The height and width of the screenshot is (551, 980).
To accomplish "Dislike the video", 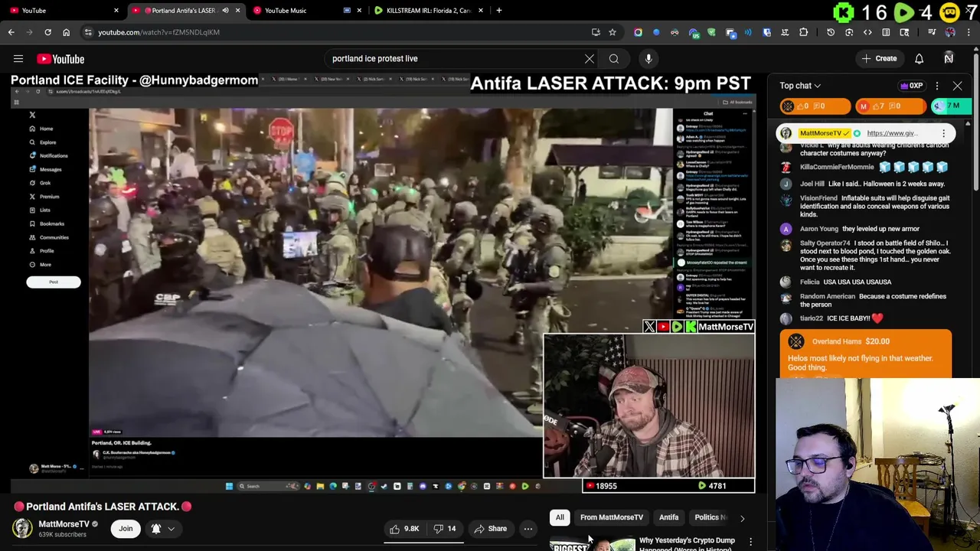I will pyautogui.click(x=445, y=529).
